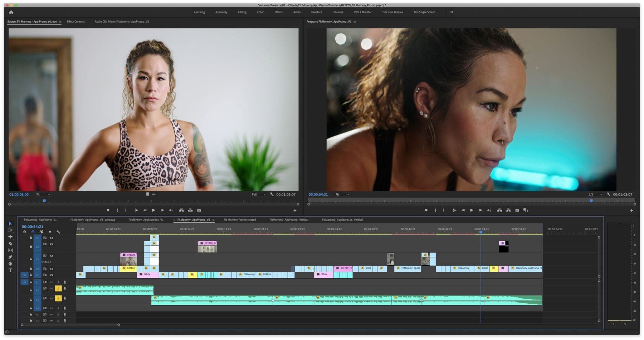
Task: Open Source playback resolution Full dropdown
Action: click(x=259, y=194)
